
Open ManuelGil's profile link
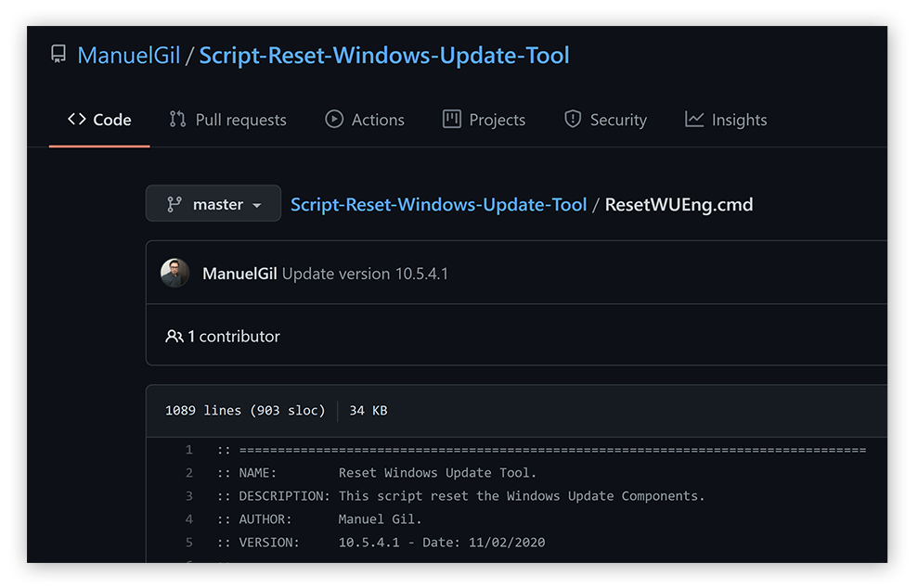coord(128,55)
